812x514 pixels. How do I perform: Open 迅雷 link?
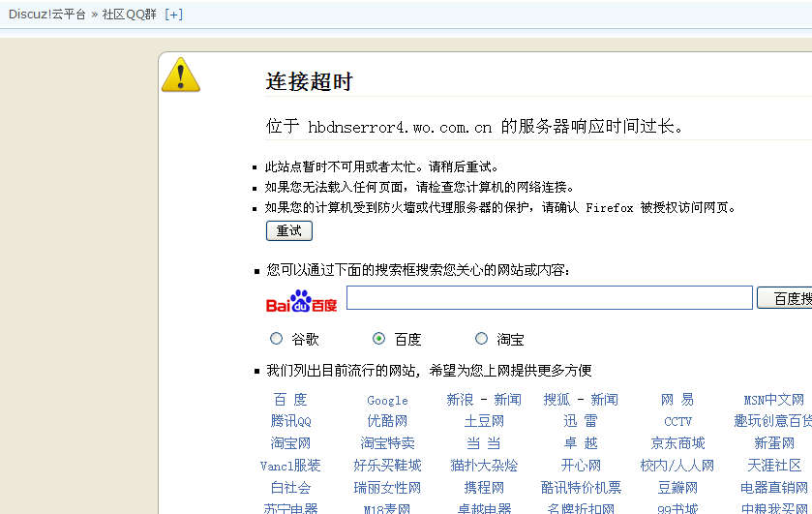(581, 421)
